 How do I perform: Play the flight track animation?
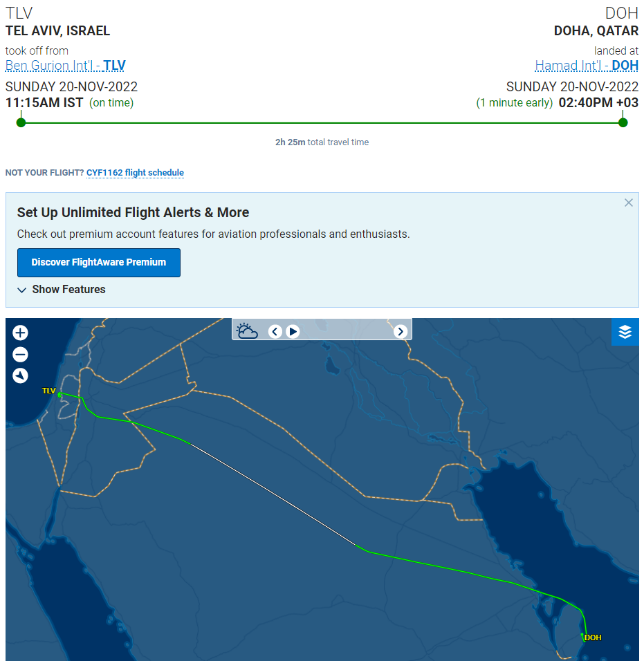[x=293, y=332]
